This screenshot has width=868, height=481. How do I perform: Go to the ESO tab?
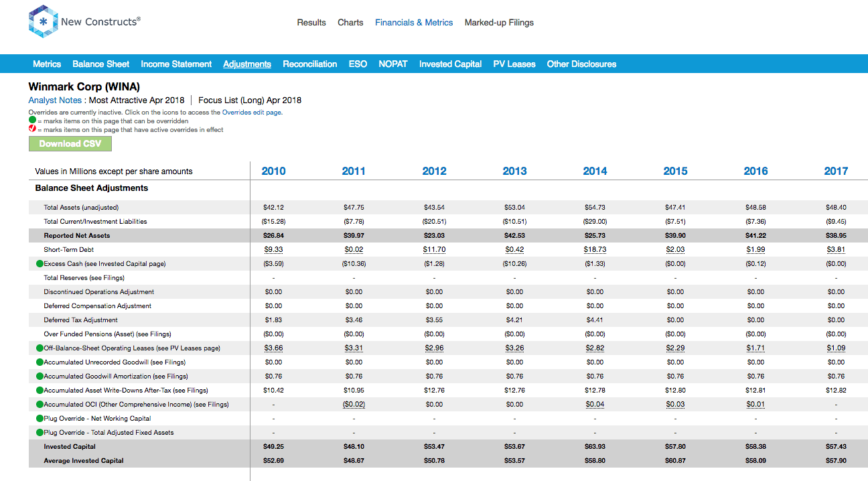click(358, 64)
